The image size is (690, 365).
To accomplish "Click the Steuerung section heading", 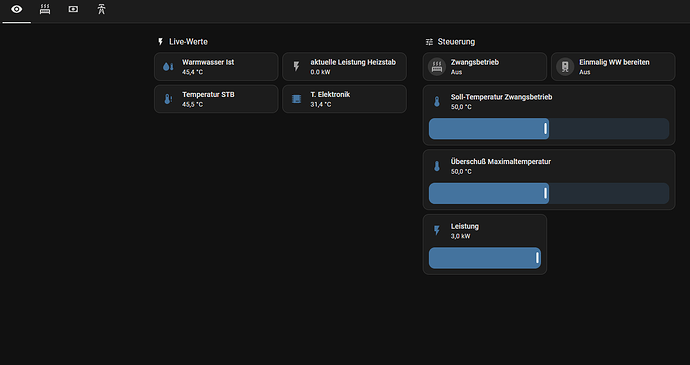I will 456,42.
